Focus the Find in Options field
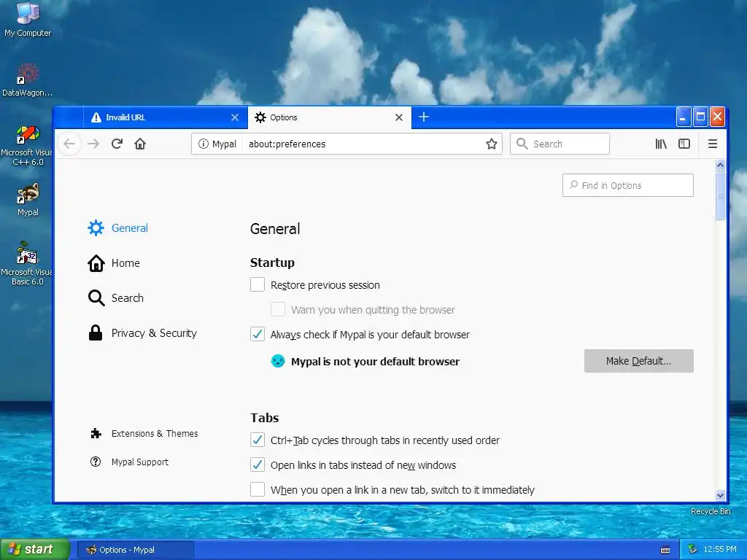The width and height of the screenshot is (747, 560). point(628,185)
